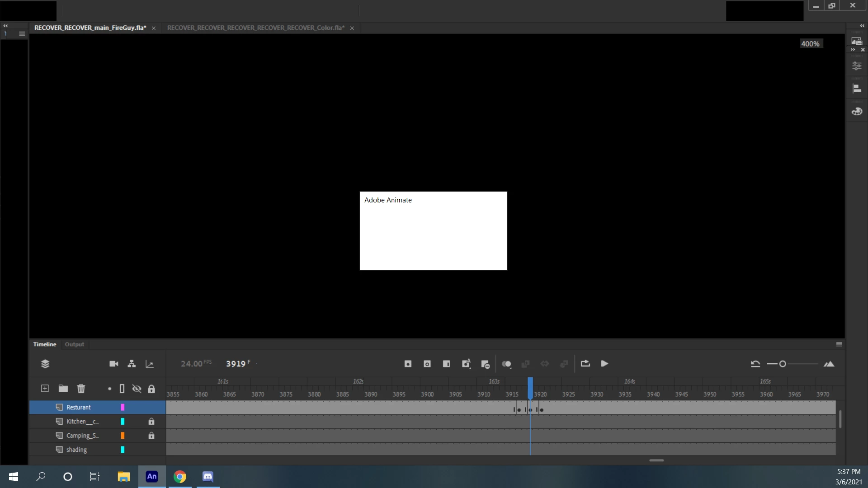Unlock the Camping layer
The width and height of the screenshot is (868, 488).
click(151, 436)
